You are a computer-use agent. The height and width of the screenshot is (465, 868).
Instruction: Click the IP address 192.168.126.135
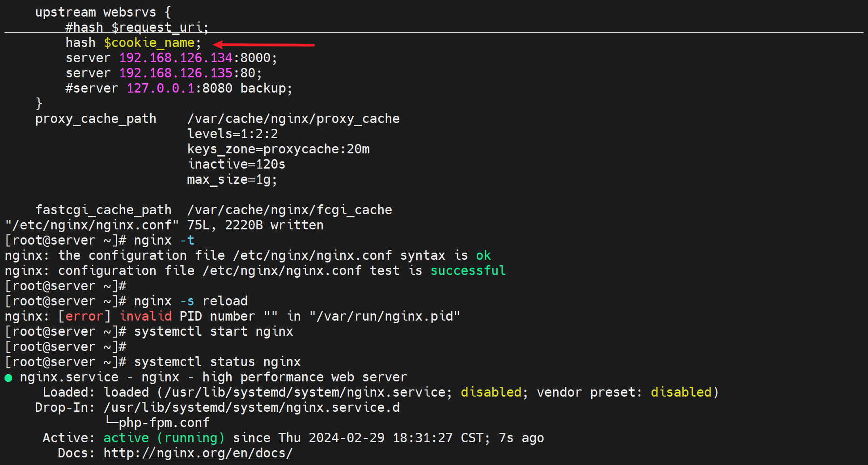[x=176, y=73]
